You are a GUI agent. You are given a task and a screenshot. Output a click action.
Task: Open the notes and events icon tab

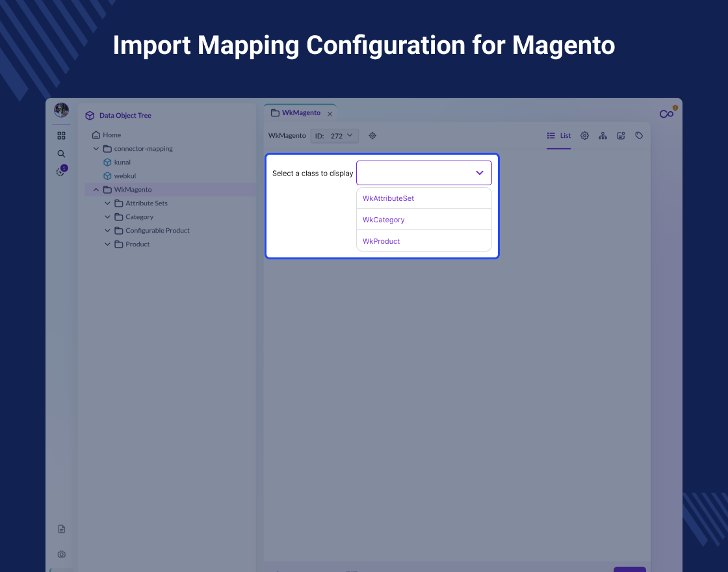point(621,136)
